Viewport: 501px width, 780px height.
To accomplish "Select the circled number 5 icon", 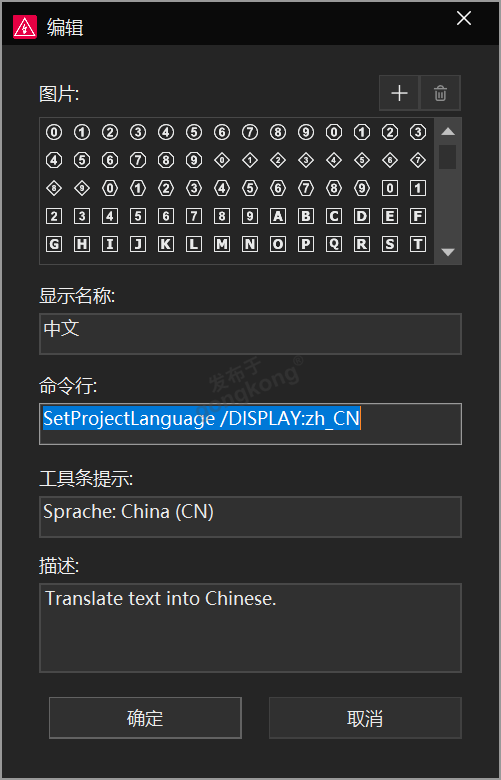I will (x=194, y=132).
